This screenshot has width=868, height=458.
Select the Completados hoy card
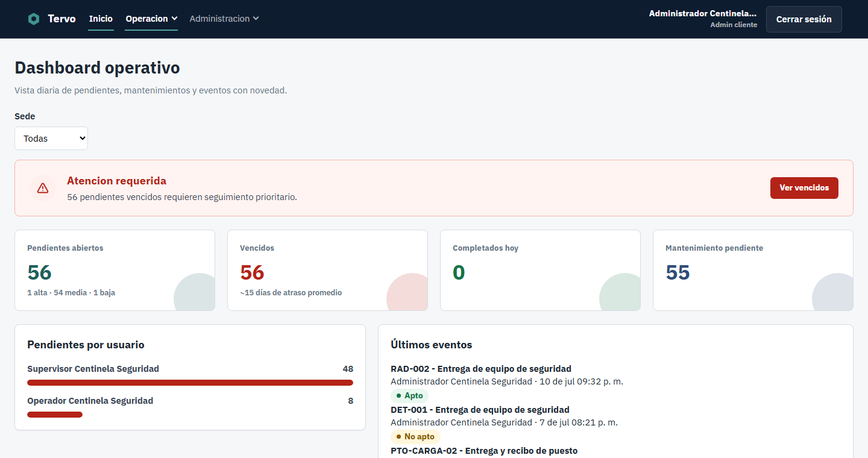click(x=540, y=270)
